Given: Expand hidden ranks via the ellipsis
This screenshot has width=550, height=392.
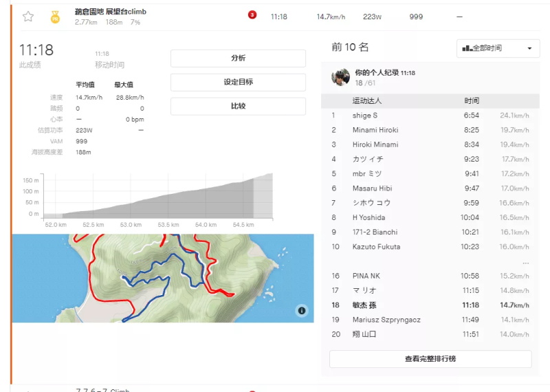Looking at the screenshot, I should pos(525,263).
